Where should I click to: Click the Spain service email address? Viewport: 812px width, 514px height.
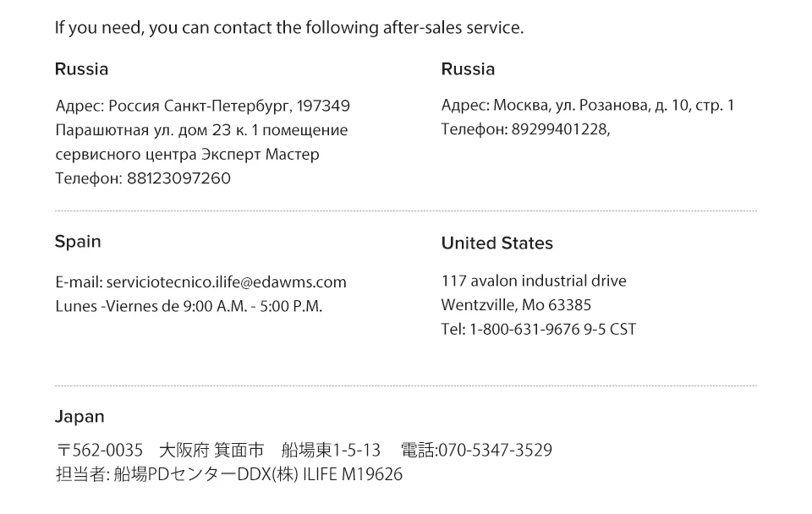tap(227, 282)
